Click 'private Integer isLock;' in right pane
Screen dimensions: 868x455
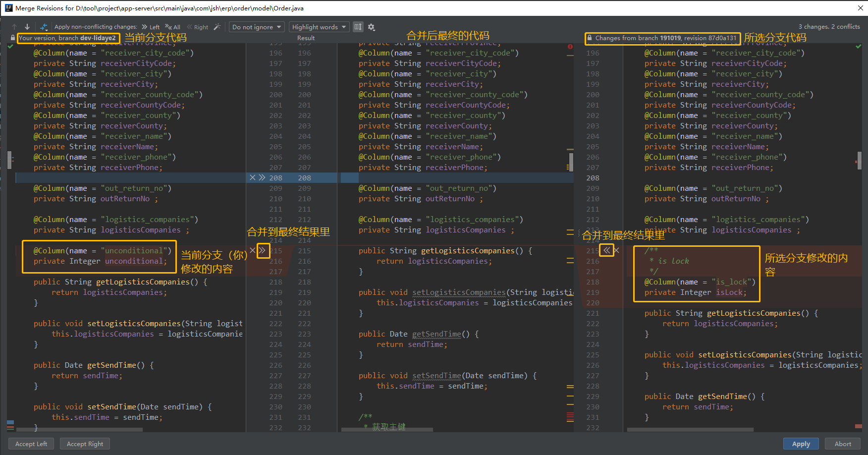[x=695, y=292]
